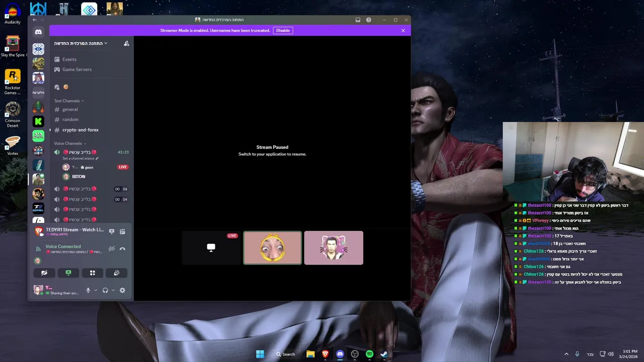Open Audacity desktop shortcut

pyautogui.click(x=13, y=14)
